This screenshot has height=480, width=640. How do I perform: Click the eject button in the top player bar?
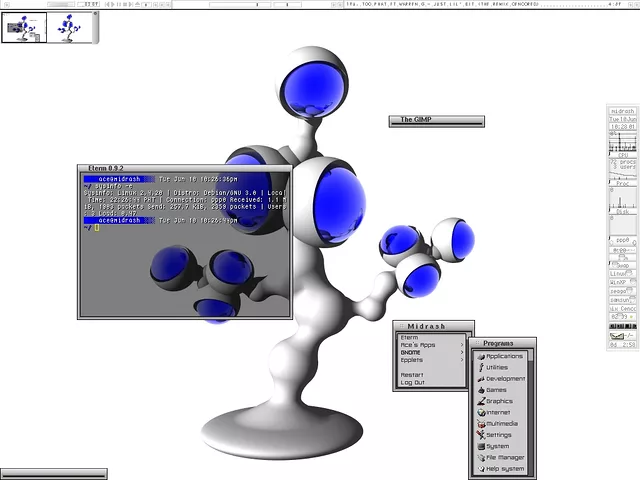[138, 4]
